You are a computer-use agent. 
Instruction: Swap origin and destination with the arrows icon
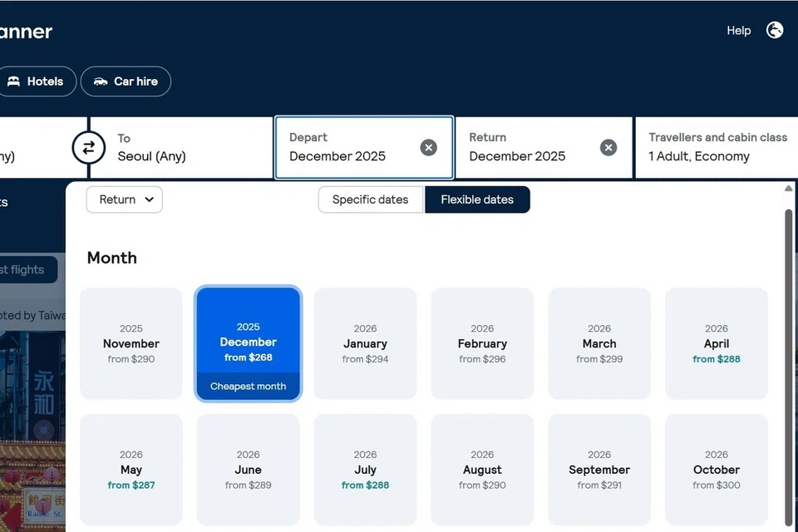coord(89,147)
